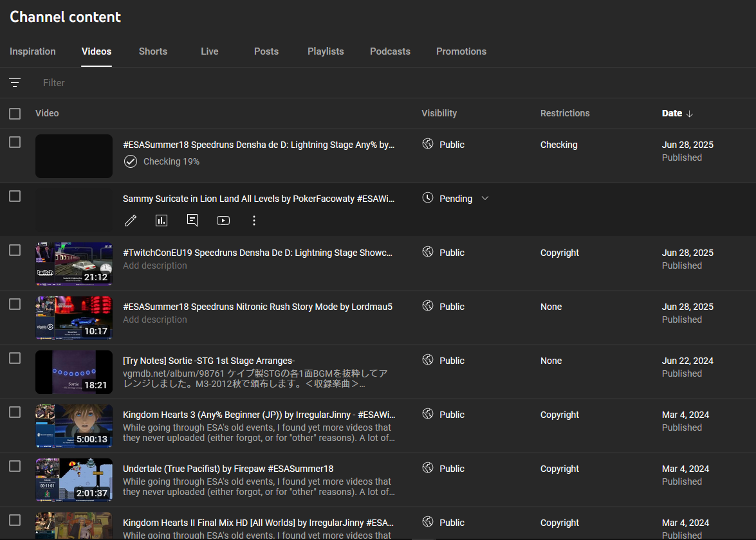Click Public globe icon for Kingdom Hearts 3 video
This screenshot has width=756, height=540.
(x=428, y=413)
